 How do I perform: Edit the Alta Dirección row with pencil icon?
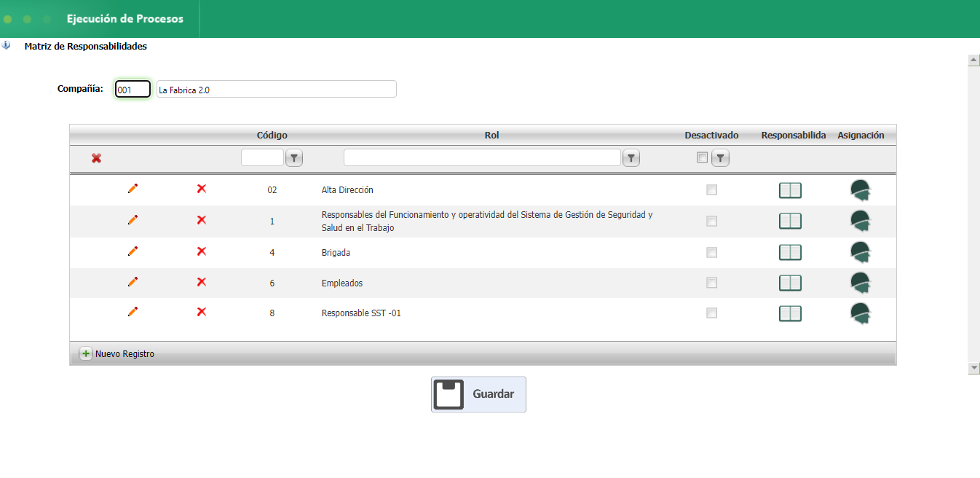pyautogui.click(x=133, y=189)
